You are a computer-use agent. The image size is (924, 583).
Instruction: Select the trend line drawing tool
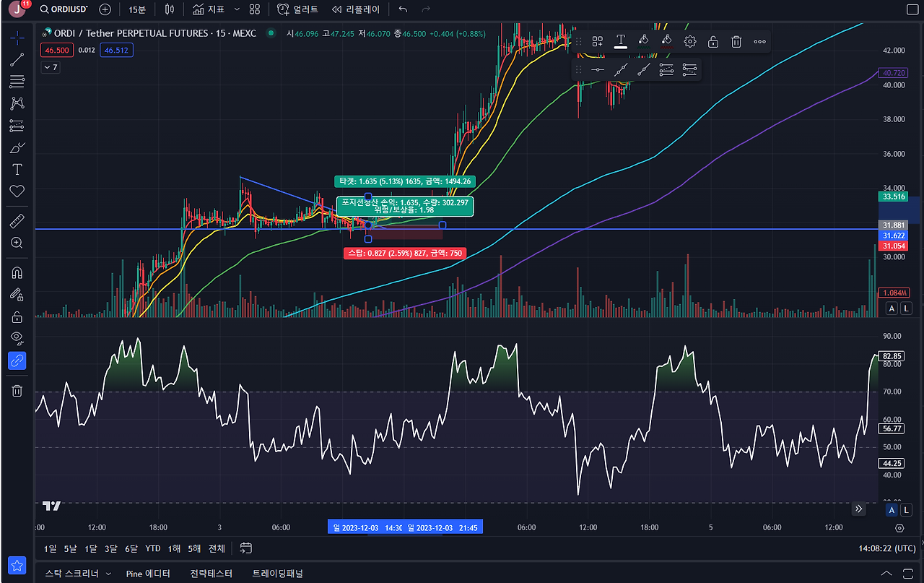pyautogui.click(x=17, y=60)
